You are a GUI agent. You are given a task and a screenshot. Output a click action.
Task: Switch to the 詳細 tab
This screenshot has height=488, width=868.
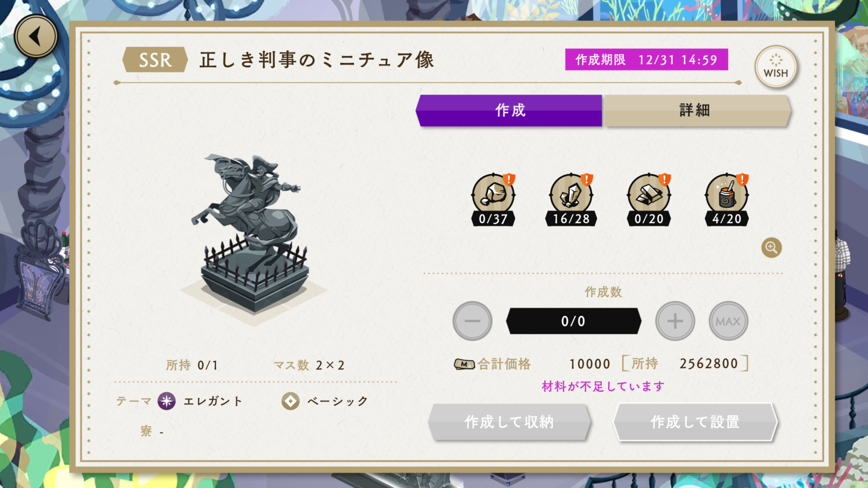(697, 111)
